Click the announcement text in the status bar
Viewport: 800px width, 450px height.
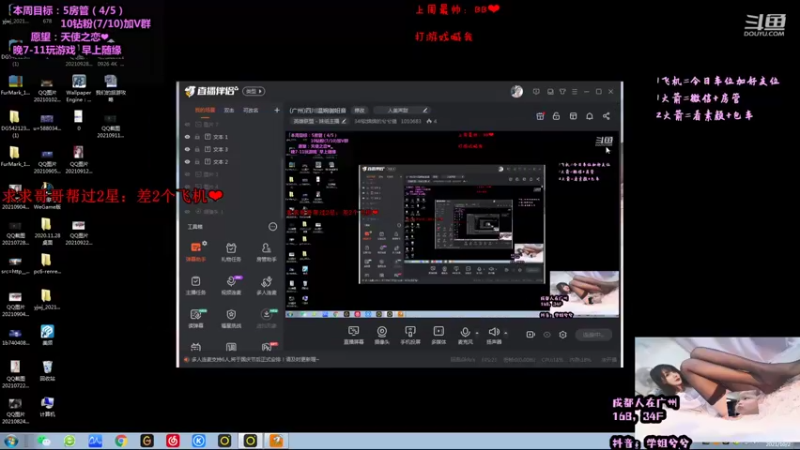[255, 360]
